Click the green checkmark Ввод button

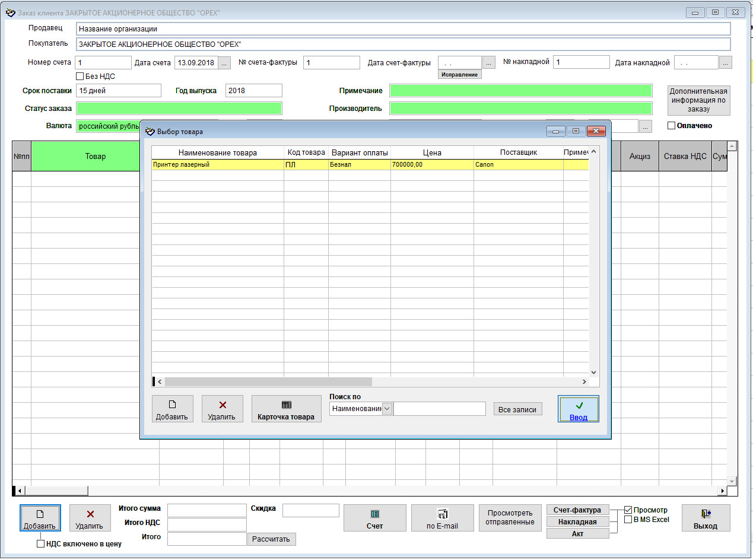[x=578, y=409]
